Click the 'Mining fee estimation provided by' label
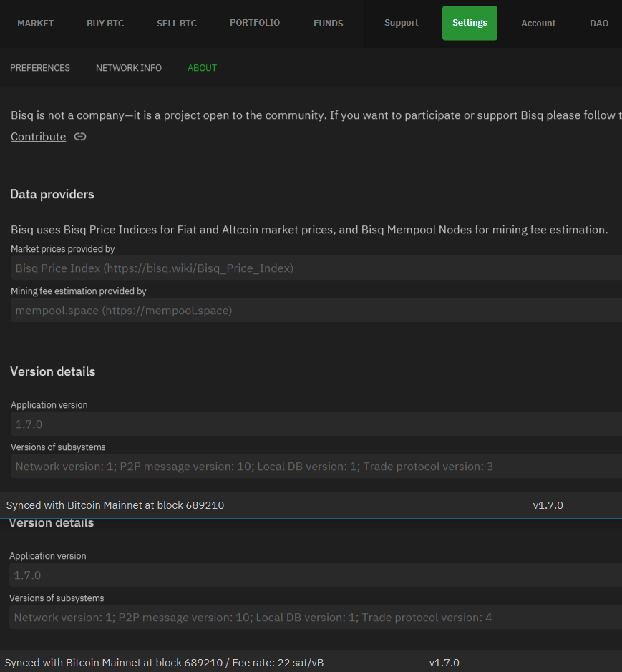Viewport: 622px width, 672px height. tap(79, 291)
